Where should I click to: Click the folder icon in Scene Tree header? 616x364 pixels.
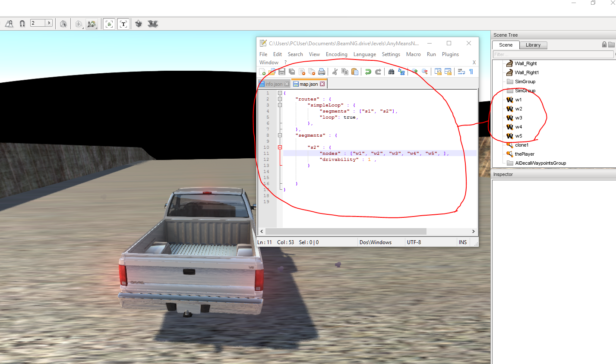[611, 44]
